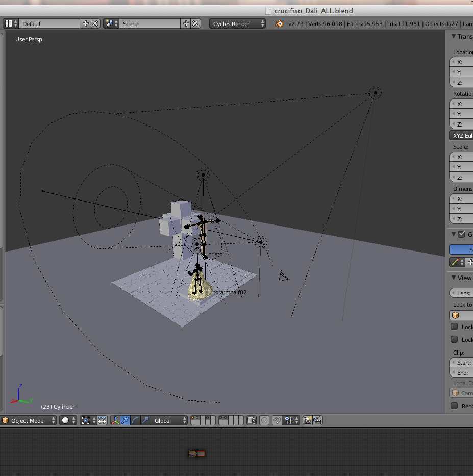Enable the Grease Pencil panel checkbox
The width and height of the screenshot is (473, 476).
pyautogui.click(x=461, y=234)
